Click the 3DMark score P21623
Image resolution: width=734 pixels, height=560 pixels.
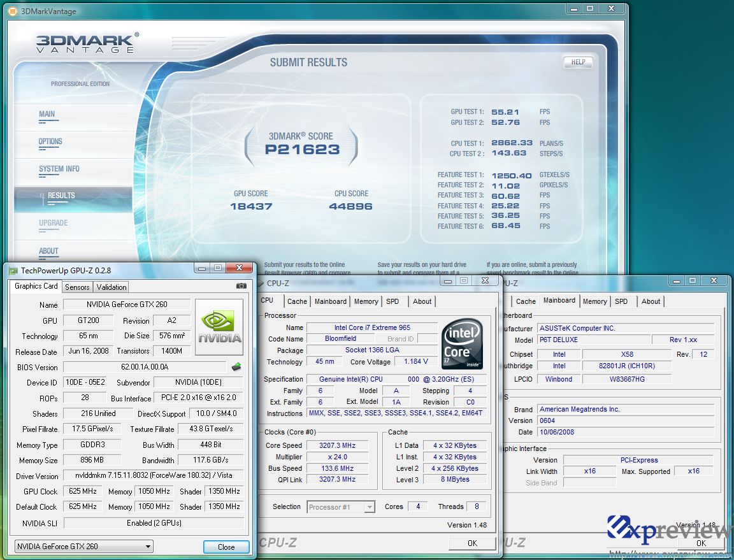[303, 149]
